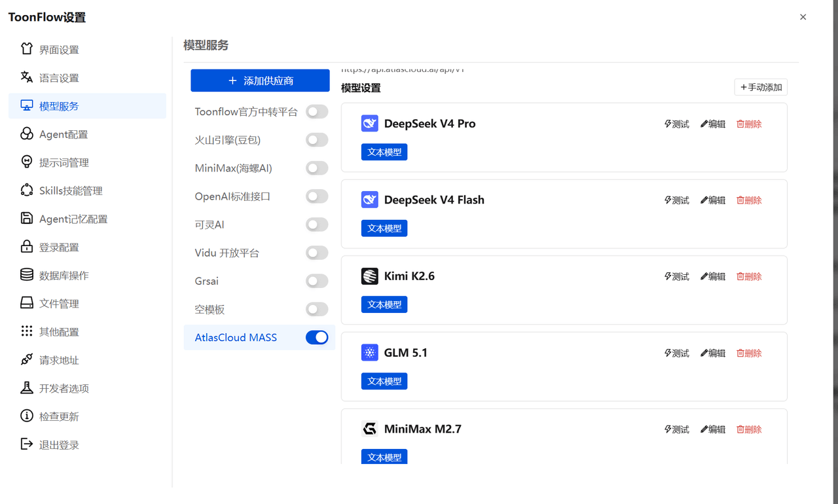Click the Agent记忆配置 save icon

click(27, 218)
